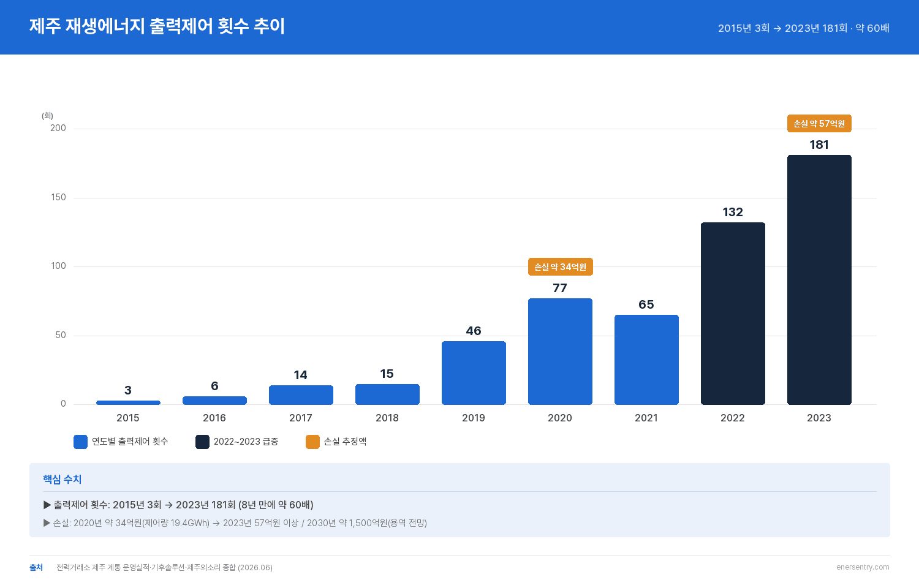
Task: Click the x-axis label 2022
Action: [x=733, y=418]
